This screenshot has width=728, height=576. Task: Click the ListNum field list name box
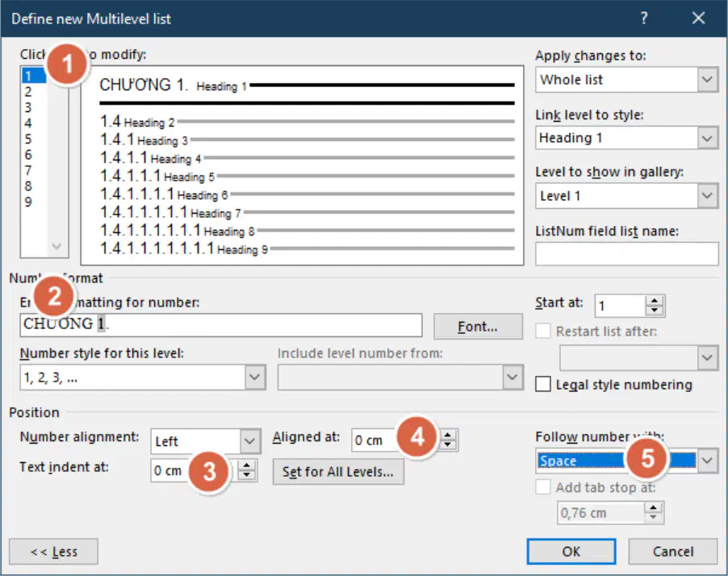(x=627, y=253)
